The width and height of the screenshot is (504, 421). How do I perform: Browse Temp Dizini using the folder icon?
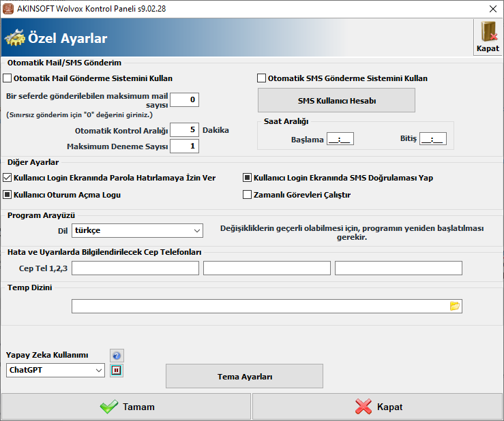tap(454, 306)
